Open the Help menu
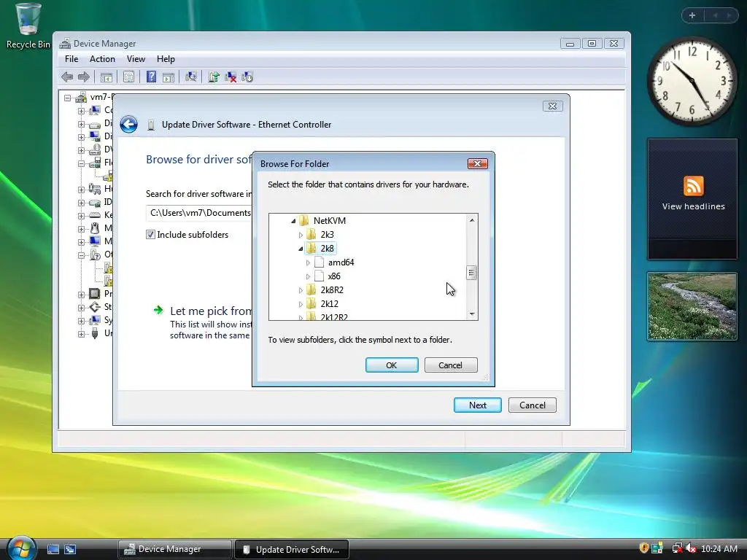 click(x=166, y=59)
